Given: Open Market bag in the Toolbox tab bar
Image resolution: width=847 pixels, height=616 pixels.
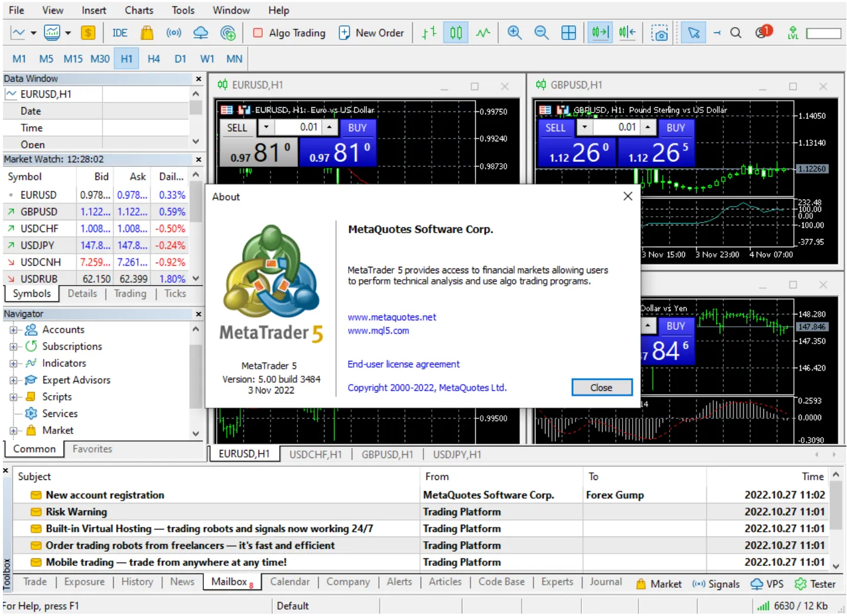Looking at the screenshot, I should [x=659, y=584].
